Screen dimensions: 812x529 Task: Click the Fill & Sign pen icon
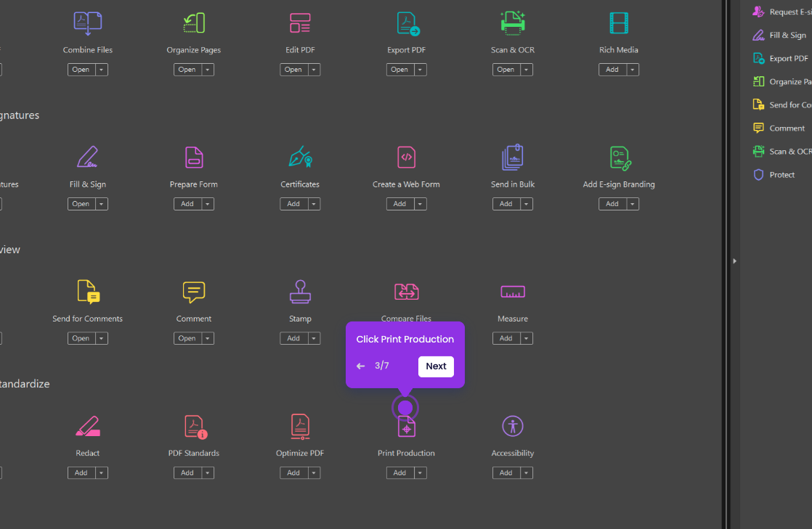87,157
